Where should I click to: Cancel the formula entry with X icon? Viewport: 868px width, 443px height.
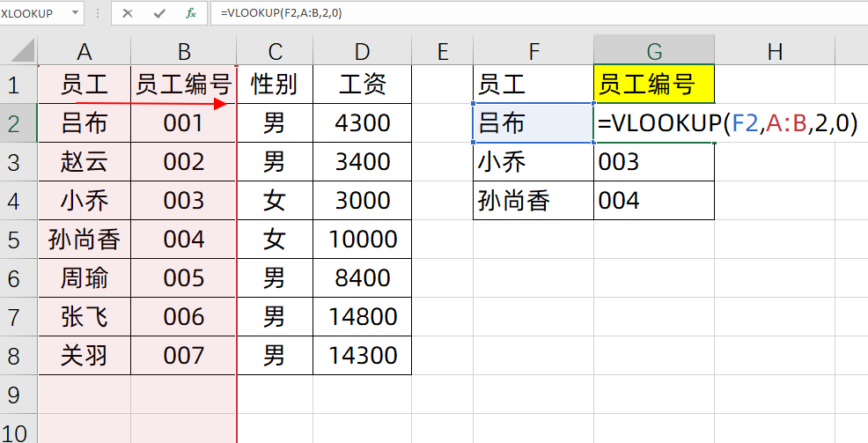(128, 13)
